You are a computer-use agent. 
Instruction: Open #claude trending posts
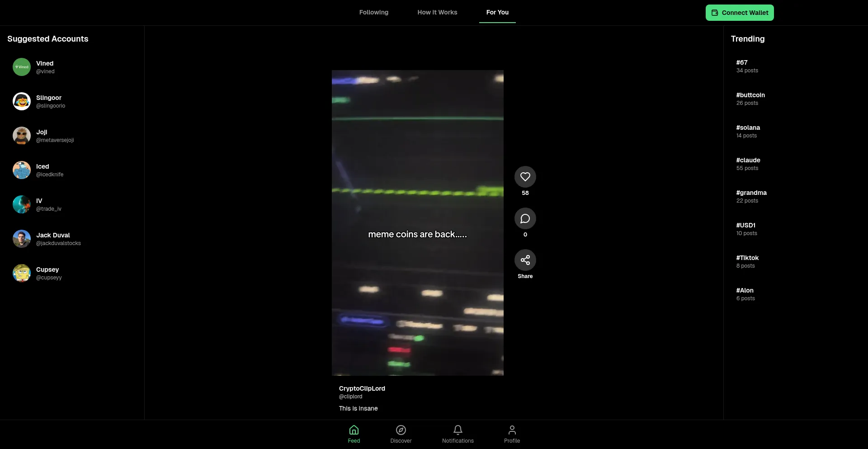748,160
